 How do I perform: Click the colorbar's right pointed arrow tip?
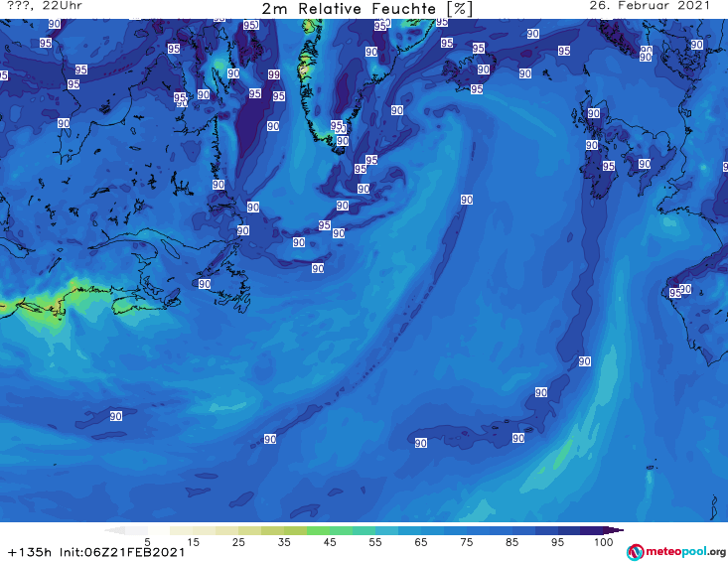tap(614, 530)
